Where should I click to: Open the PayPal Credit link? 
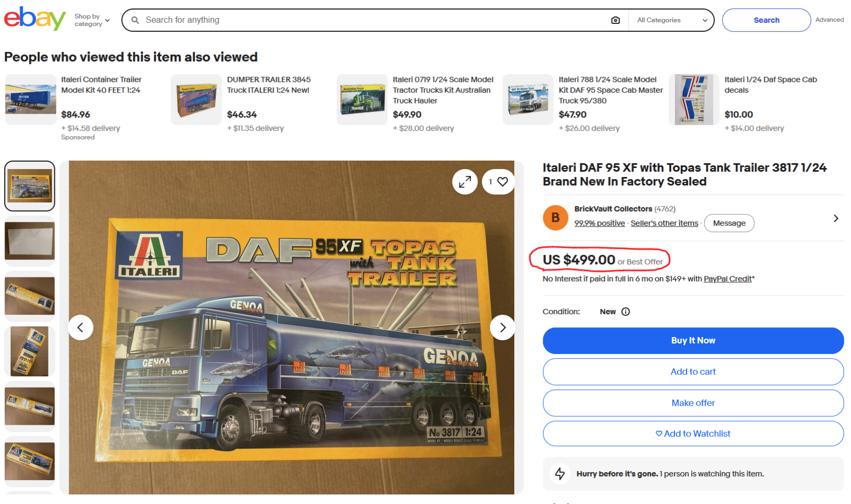(x=728, y=279)
